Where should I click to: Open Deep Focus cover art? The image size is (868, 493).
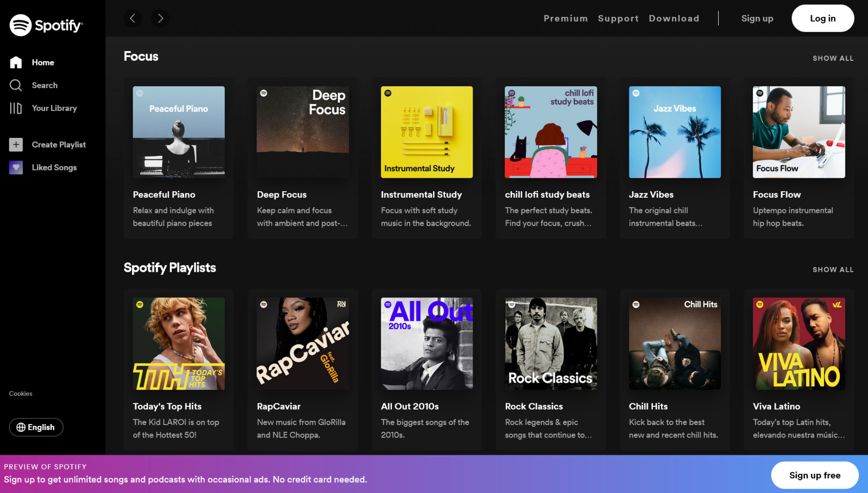coord(302,132)
